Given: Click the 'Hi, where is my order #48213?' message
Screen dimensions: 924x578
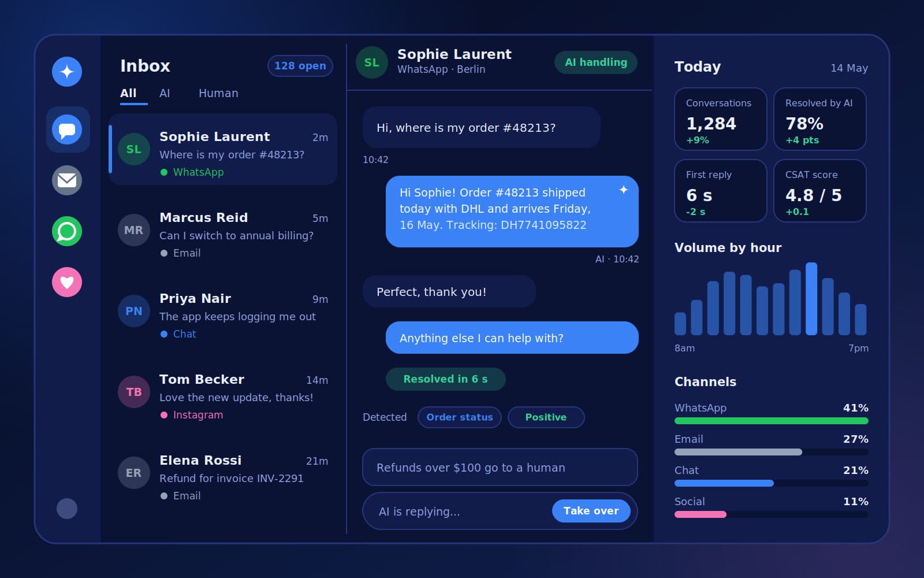Looking at the screenshot, I should 482,127.
